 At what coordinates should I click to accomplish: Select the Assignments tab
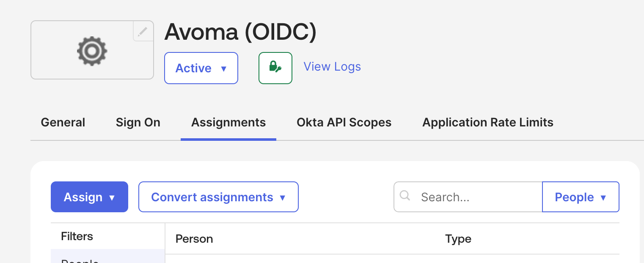pos(228,122)
